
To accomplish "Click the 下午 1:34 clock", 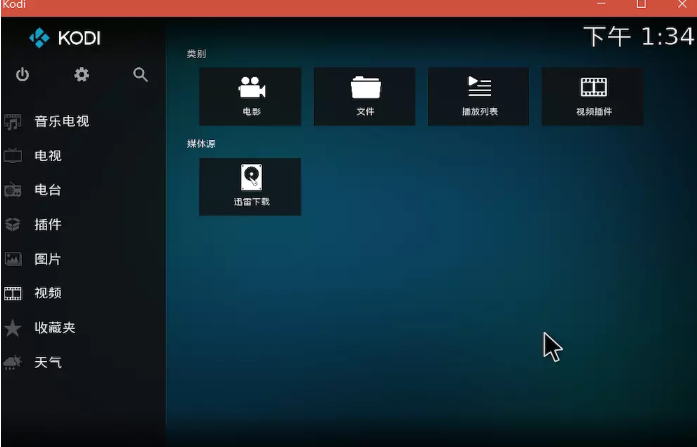I will (638, 36).
